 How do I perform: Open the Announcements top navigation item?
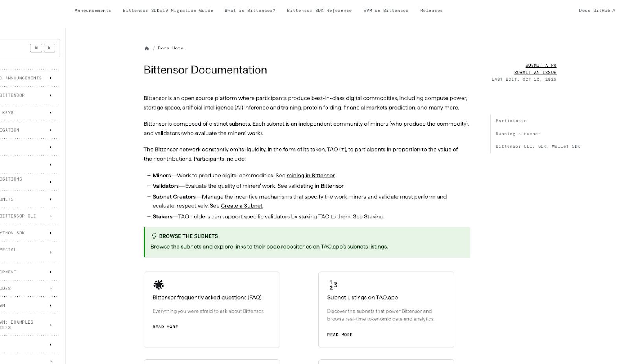pos(93,11)
